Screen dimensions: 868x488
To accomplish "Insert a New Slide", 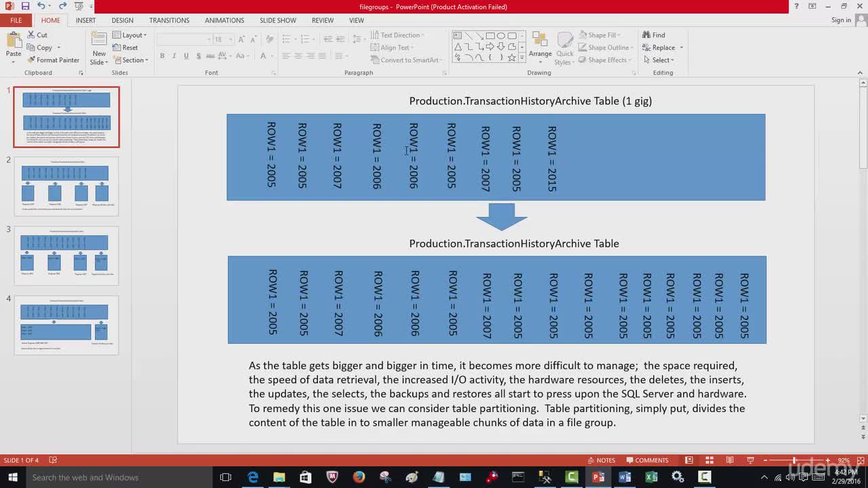I will [x=99, y=47].
